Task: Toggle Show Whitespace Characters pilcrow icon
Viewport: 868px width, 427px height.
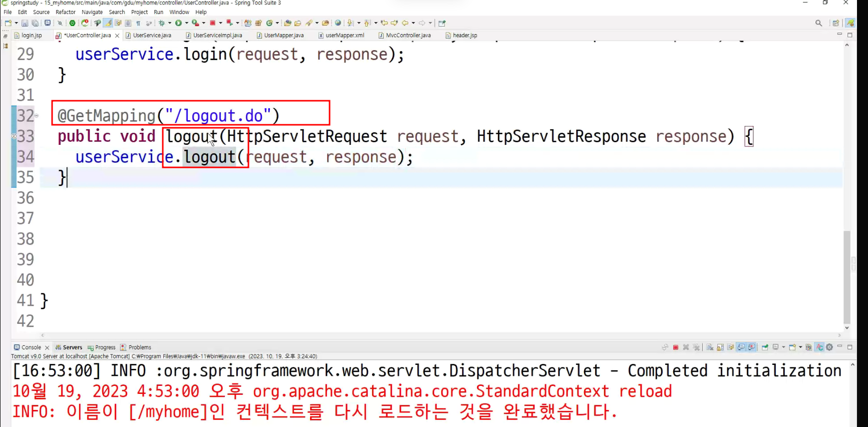Action: click(x=138, y=23)
